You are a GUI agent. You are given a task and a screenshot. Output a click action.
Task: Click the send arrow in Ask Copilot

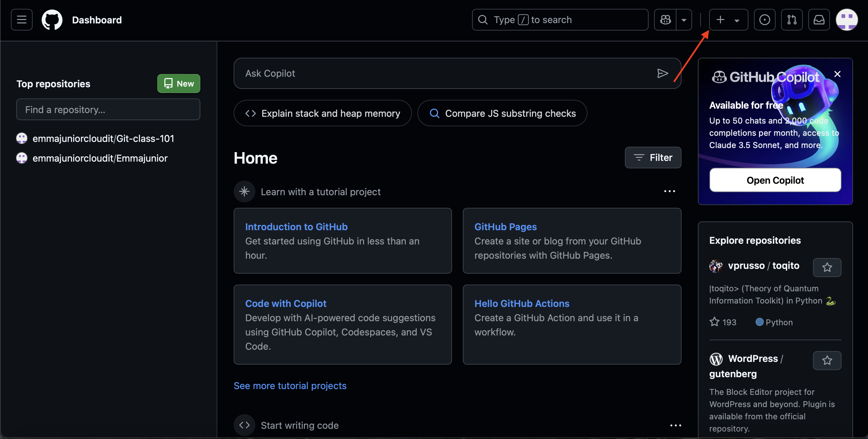(x=663, y=73)
